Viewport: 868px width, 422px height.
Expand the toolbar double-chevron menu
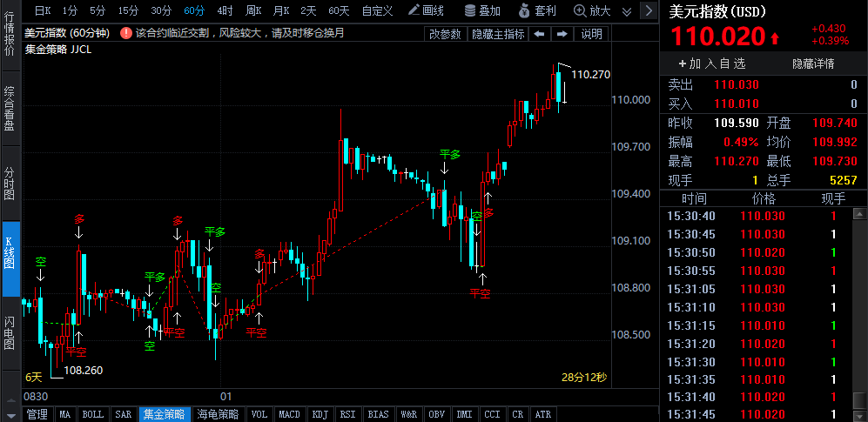(627, 11)
